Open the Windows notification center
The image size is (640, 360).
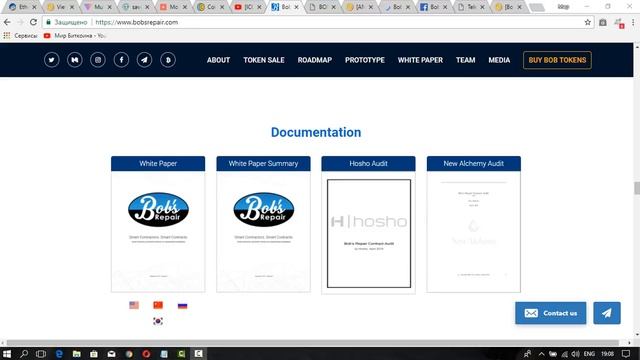[x=626, y=353]
